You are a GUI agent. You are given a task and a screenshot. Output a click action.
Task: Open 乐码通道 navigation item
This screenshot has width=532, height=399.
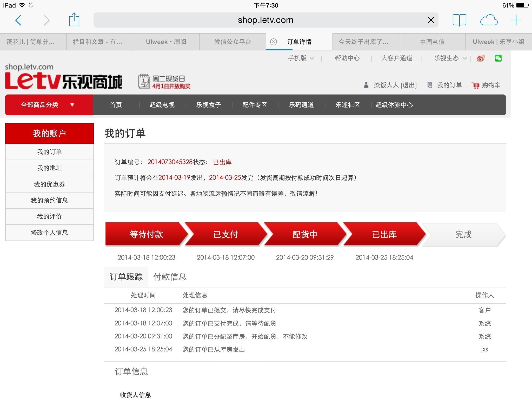tap(301, 105)
